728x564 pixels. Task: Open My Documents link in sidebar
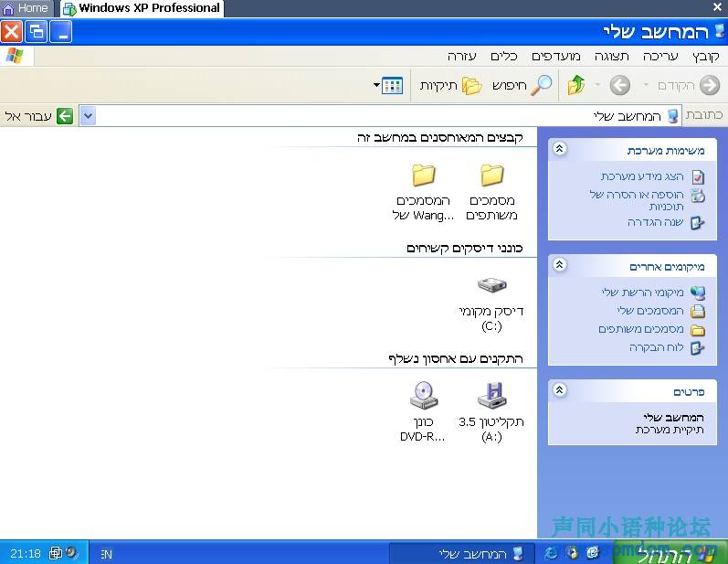pos(650,311)
